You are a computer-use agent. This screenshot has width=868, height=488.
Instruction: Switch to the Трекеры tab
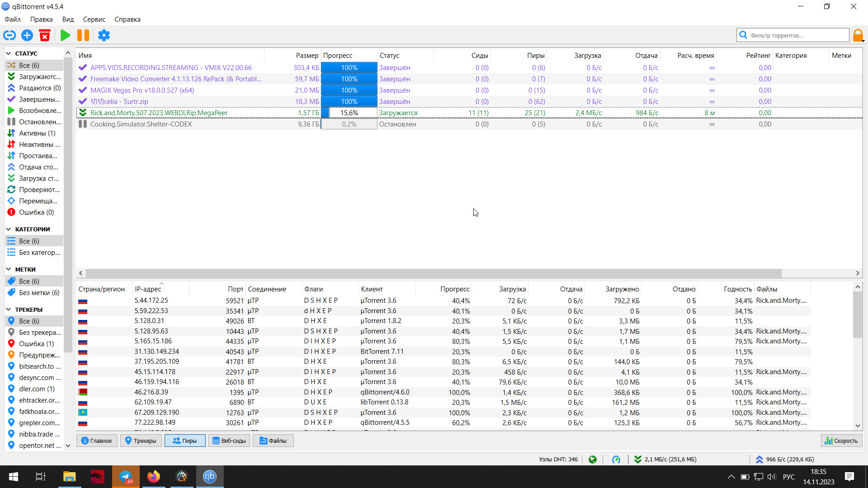pos(141,441)
